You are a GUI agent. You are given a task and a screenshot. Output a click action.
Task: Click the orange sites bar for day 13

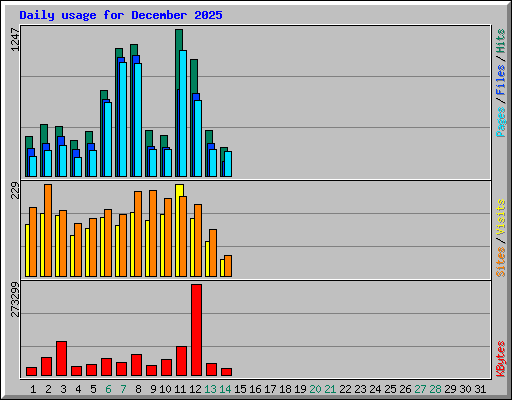[213, 253]
